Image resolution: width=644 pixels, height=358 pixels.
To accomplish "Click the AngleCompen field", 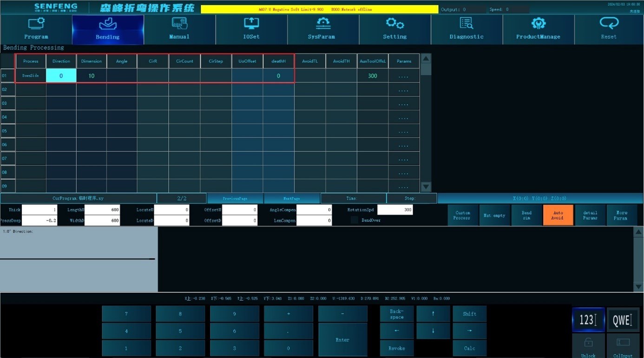I will [x=314, y=210].
